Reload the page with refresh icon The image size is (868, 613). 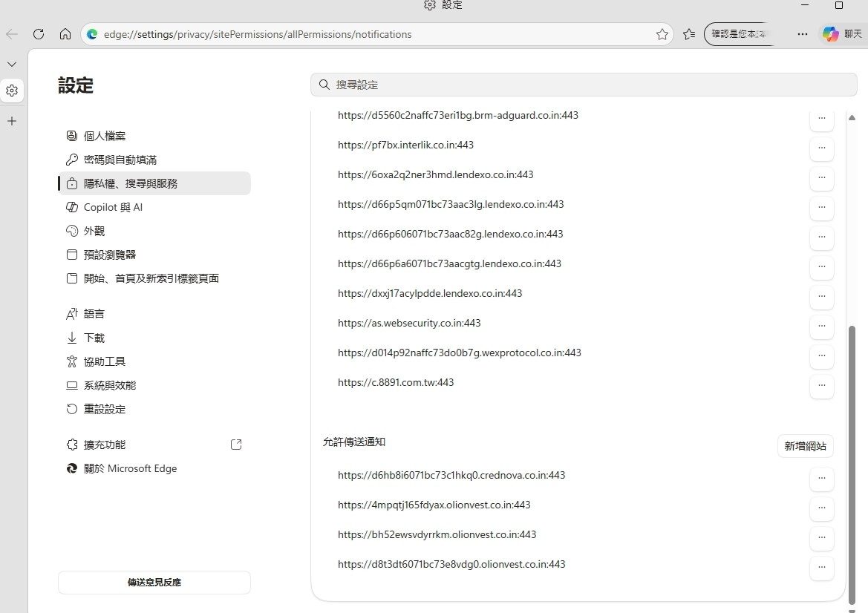point(38,34)
